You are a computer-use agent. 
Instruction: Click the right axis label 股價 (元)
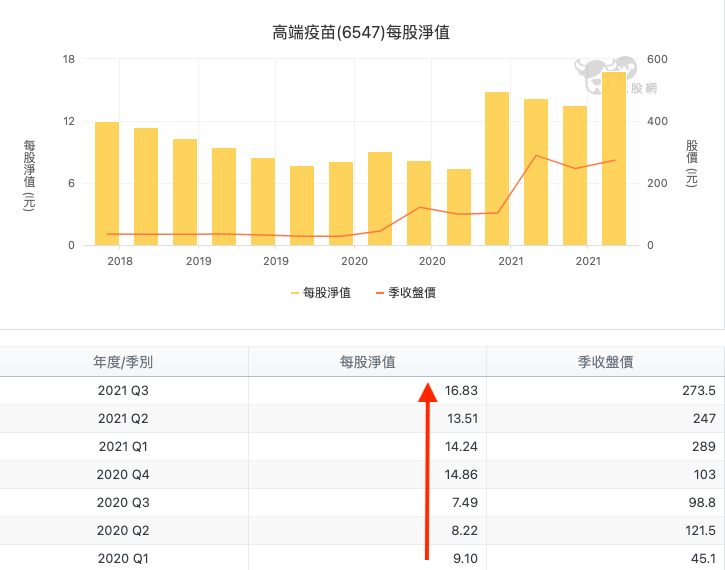click(692, 163)
